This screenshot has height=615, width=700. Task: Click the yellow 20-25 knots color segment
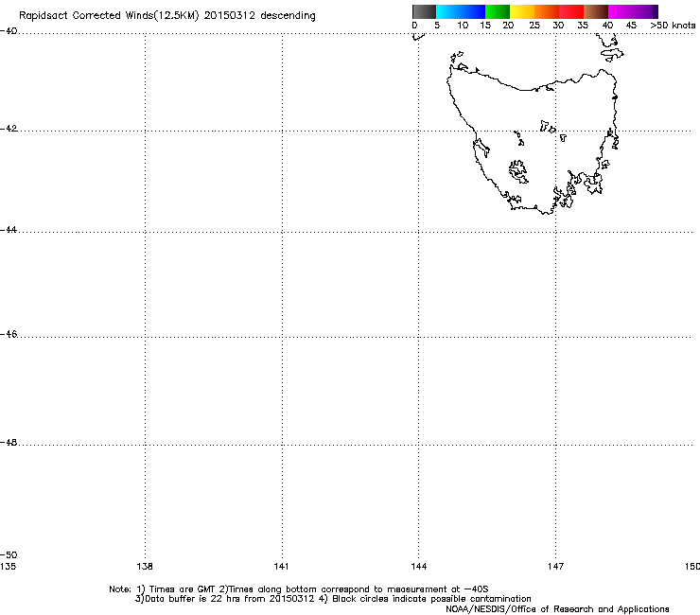tap(522, 11)
